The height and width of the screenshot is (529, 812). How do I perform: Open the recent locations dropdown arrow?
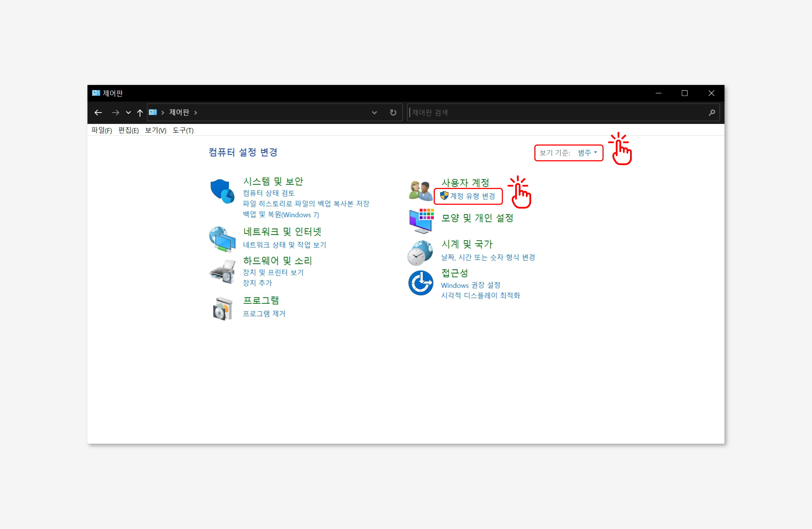(128, 113)
